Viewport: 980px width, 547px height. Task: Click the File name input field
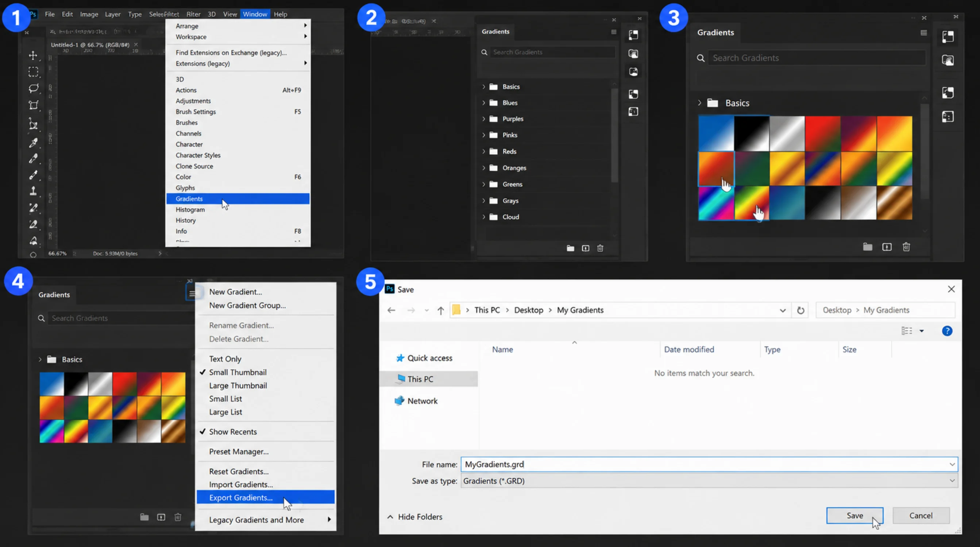point(709,464)
